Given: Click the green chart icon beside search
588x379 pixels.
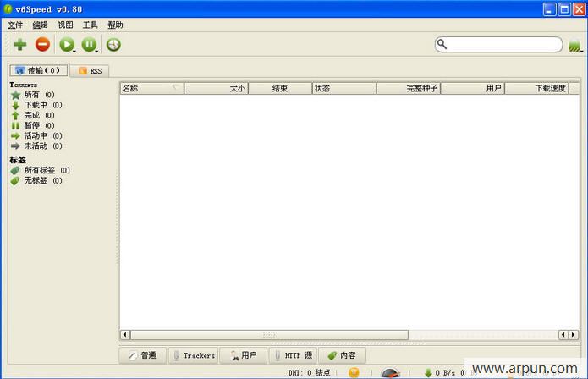Looking at the screenshot, I should pos(574,47).
